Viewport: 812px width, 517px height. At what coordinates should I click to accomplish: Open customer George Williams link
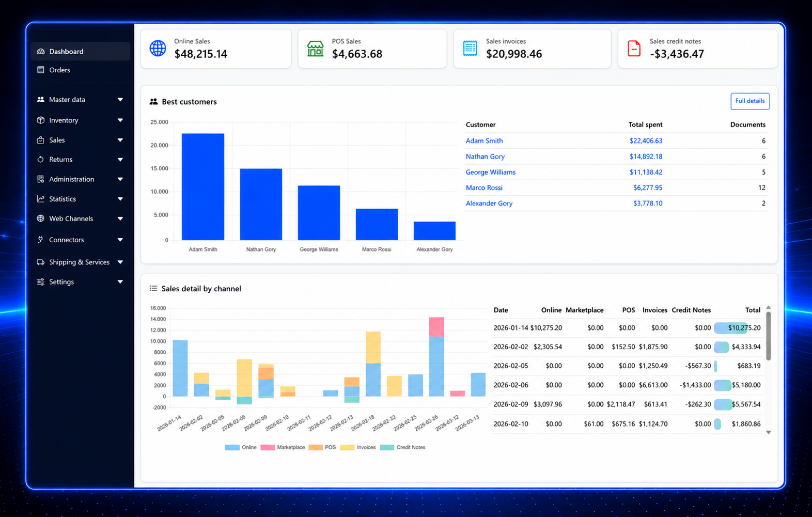[x=490, y=172]
